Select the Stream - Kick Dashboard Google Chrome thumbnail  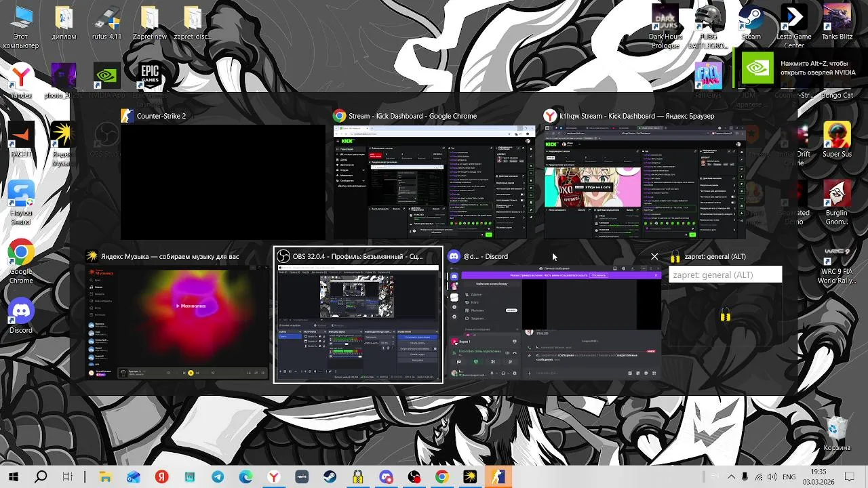coord(433,182)
